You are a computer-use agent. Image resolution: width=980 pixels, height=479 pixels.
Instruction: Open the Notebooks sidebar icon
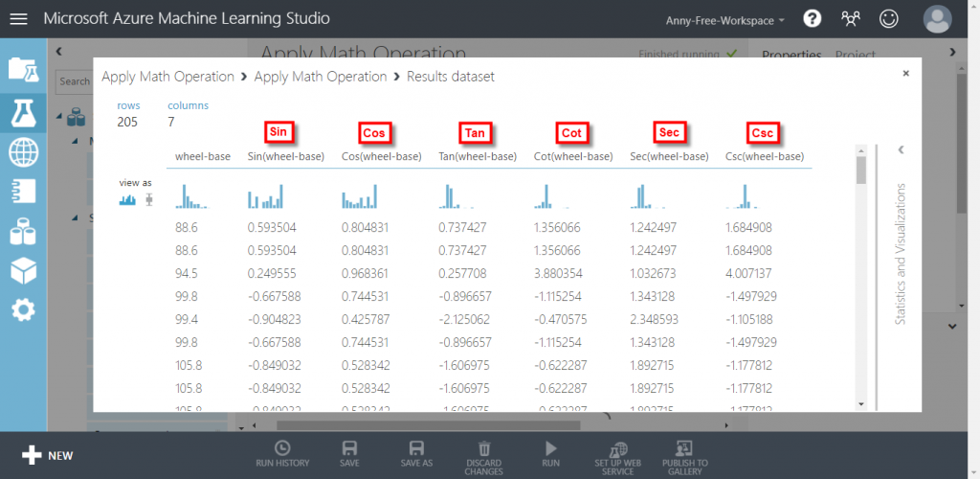click(x=23, y=192)
